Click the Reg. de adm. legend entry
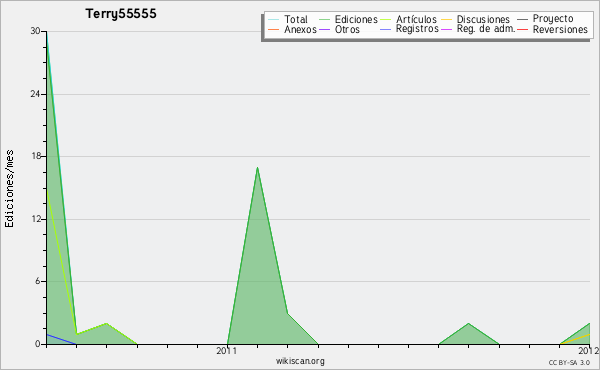Image resolution: width=600 pixels, height=370 pixels. pos(478,29)
